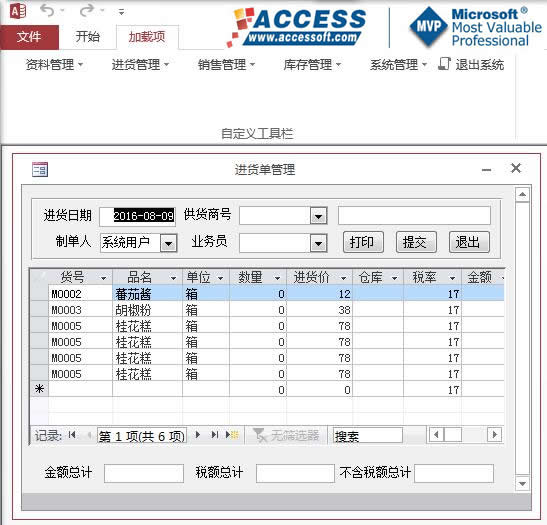Open the 进货管理 menu
547x525 pixels.
[140, 65]
